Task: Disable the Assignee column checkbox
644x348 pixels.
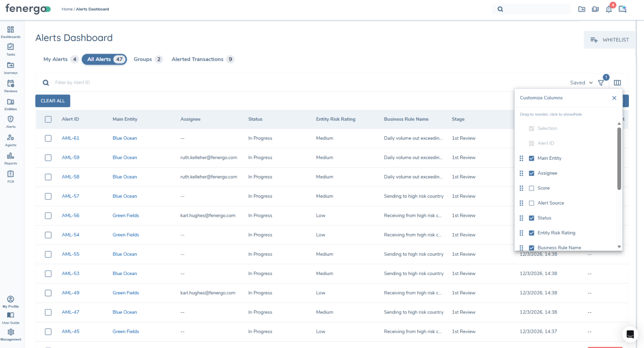Action: pos(531,173)
